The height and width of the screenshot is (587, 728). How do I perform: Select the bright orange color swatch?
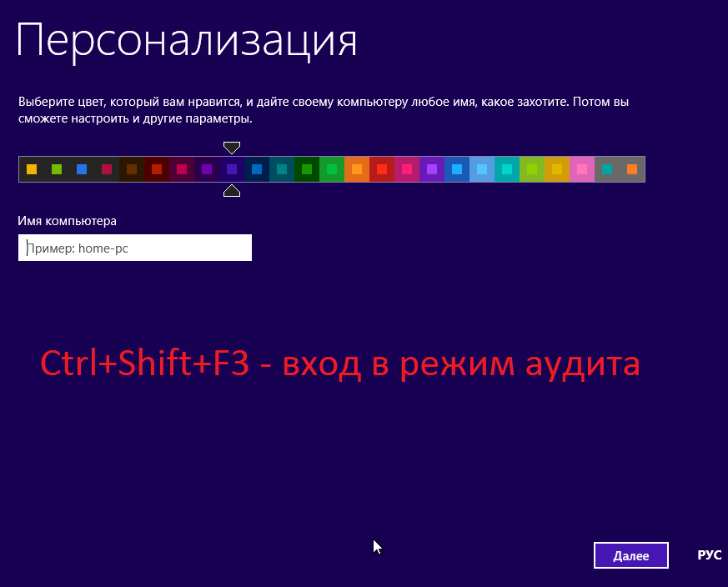coord(355,168)
